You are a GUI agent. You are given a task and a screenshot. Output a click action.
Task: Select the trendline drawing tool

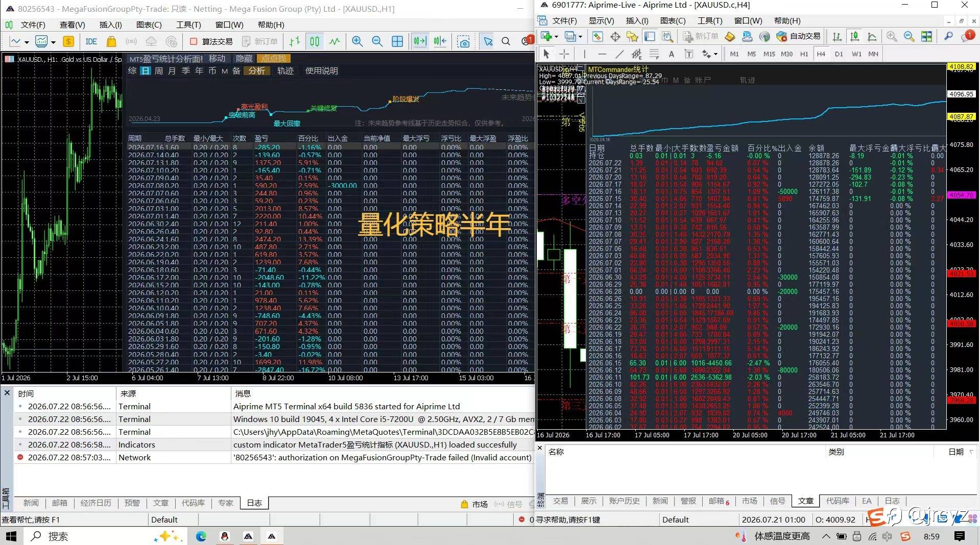619,54
